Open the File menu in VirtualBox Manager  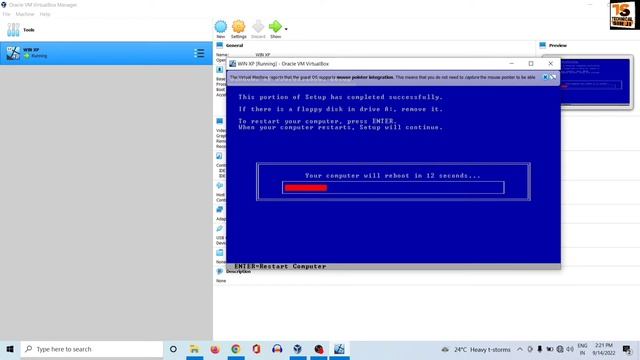click(x=6, y=14)
